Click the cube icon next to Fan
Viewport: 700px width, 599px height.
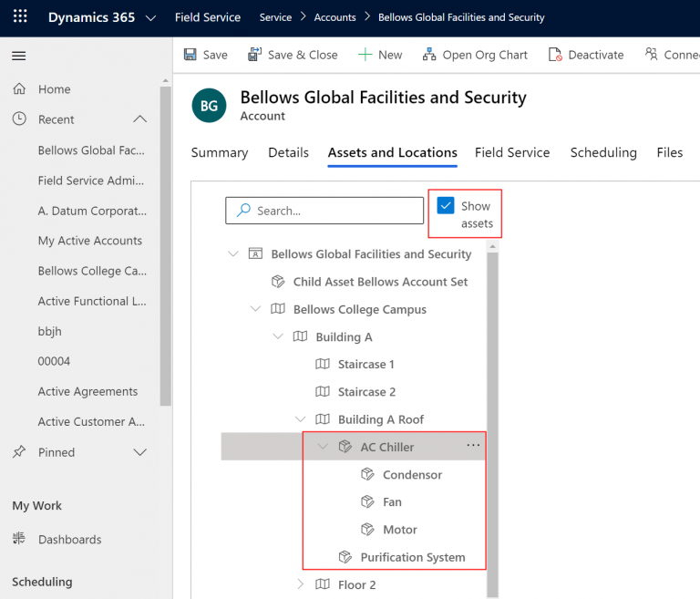tap(367, 501)
